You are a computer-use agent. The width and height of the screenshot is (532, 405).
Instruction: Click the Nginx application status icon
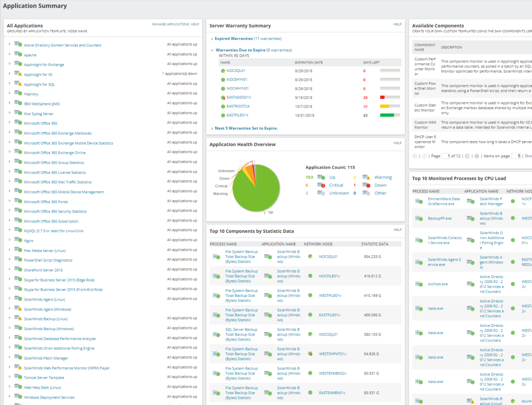[x=18, y=240]
